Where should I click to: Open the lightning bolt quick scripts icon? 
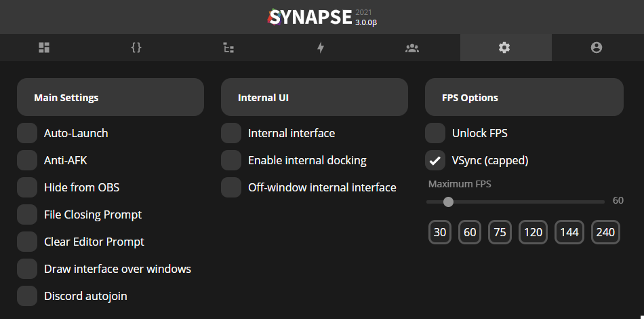tap(321, 48)
